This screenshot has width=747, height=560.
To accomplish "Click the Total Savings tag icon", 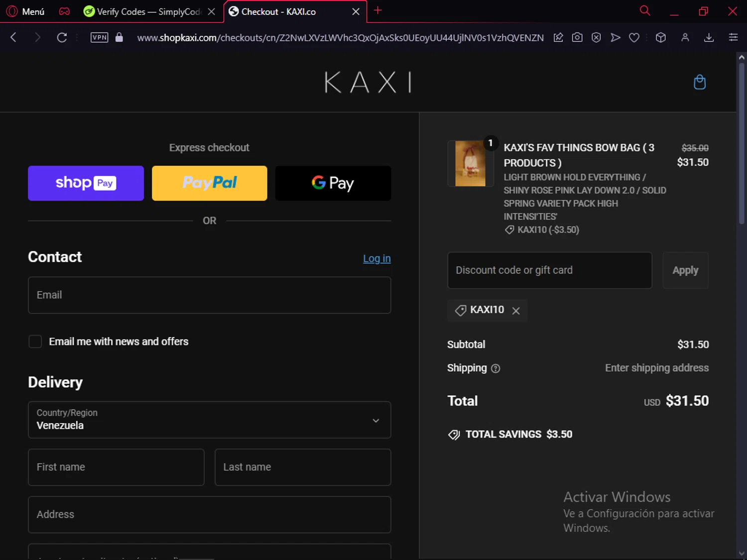I will coord(454,435).
